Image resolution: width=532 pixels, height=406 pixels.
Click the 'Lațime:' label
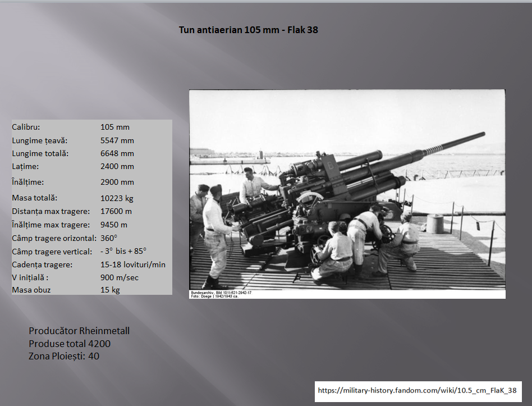tap(25, 167)
